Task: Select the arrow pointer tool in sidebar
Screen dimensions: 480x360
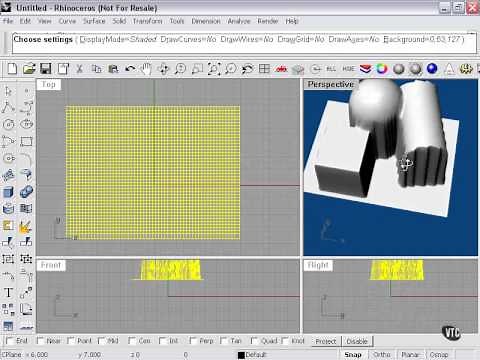Action: point(8,91)
